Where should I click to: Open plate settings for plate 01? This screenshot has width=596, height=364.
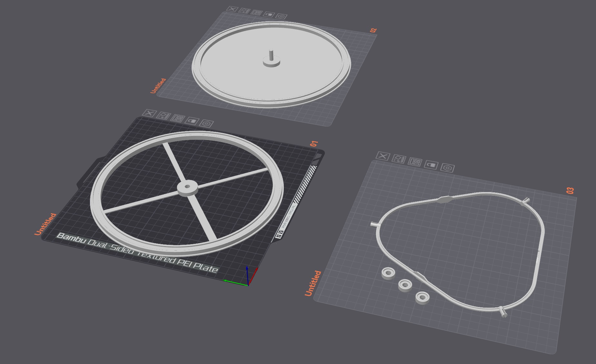[206, 124]
